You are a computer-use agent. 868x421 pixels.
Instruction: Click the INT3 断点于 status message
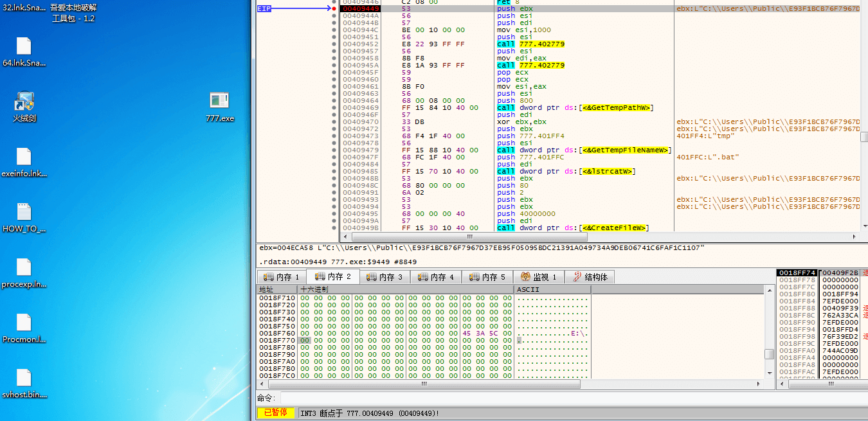(370, 413)
